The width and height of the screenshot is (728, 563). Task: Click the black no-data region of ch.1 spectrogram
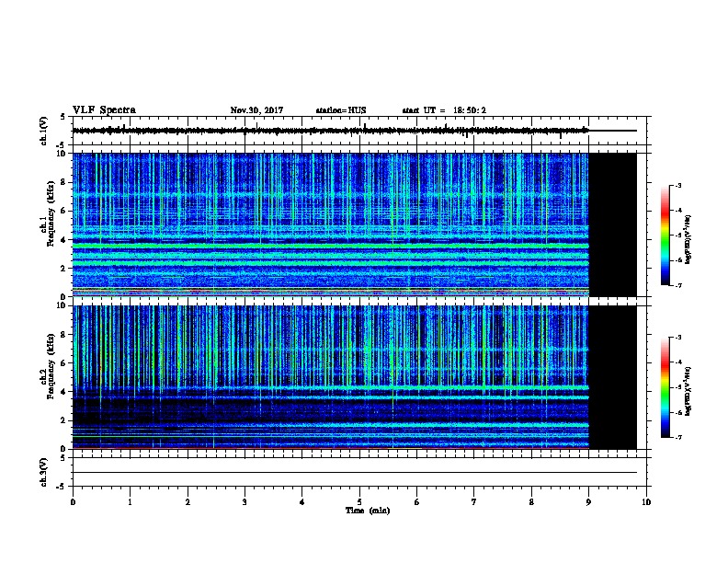pos(613,224)
